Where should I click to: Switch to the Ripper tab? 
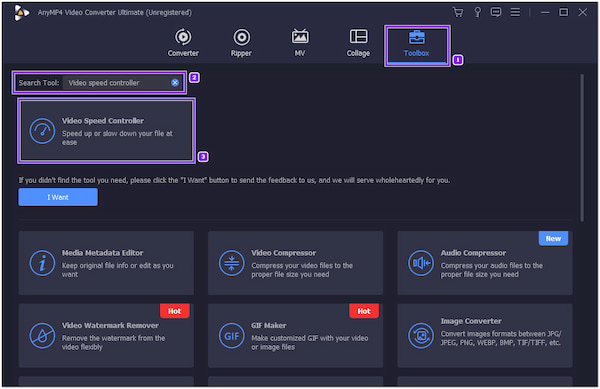241,43
